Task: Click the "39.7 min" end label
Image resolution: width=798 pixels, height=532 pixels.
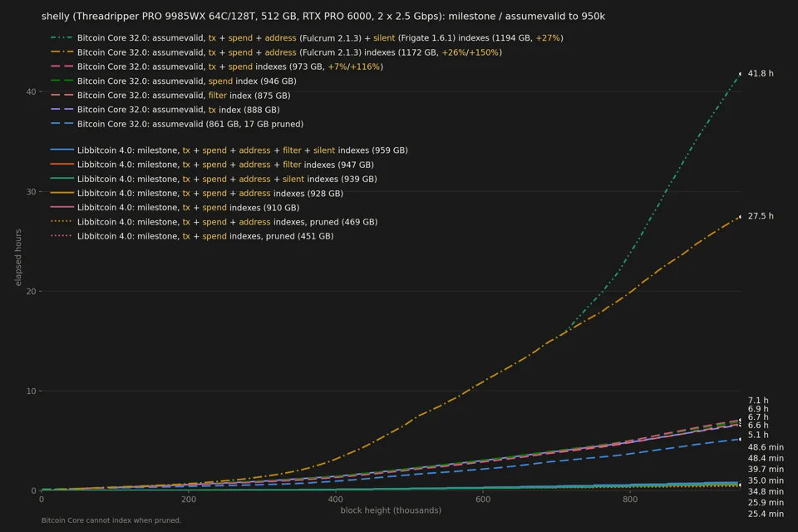Action: tap(766, 469)
